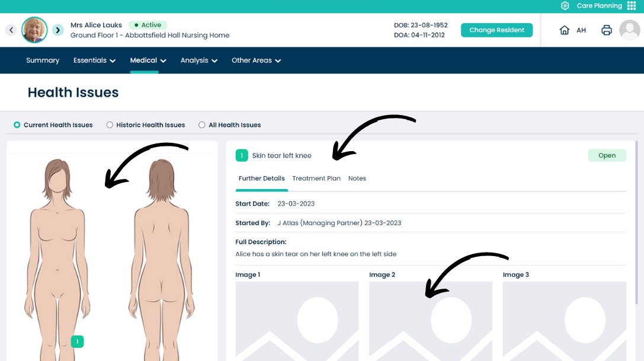Open the Summary menu item

[x=43, y=60]
